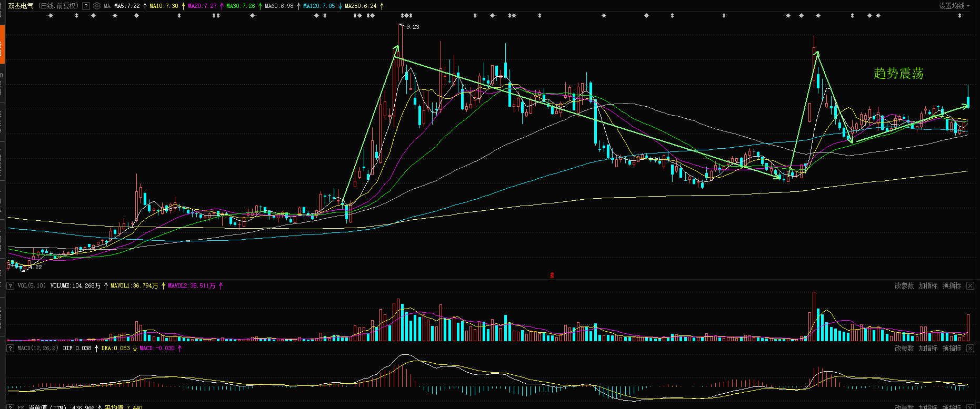Open the MACD indicator help icon
The width and height of the screenshot is (980, 409).
click(x=10, y=349)
